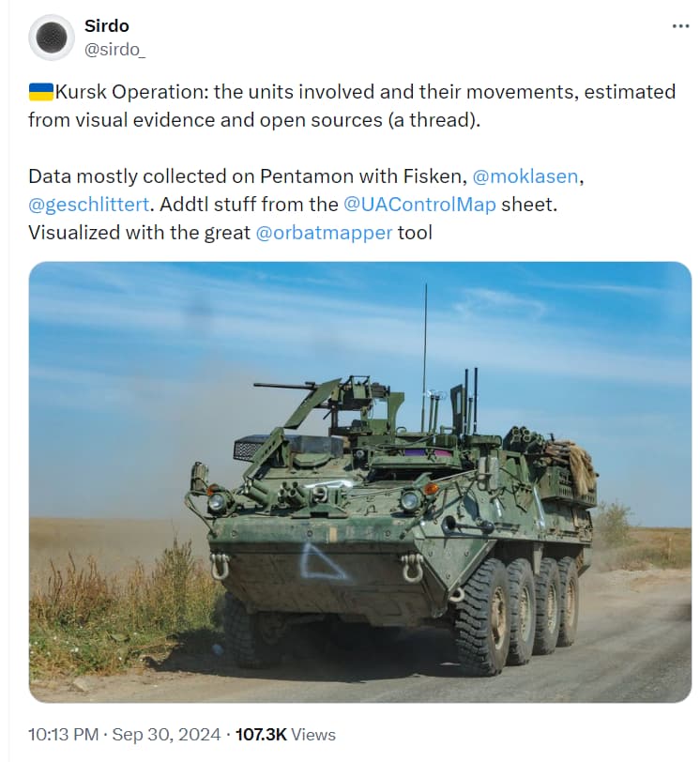Click the Ukrainian flag emoji

coord(40,92)
